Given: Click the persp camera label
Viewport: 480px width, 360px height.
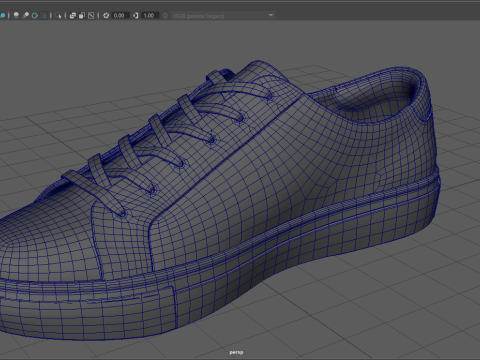Looking at the screenshot, I should 236,352.
